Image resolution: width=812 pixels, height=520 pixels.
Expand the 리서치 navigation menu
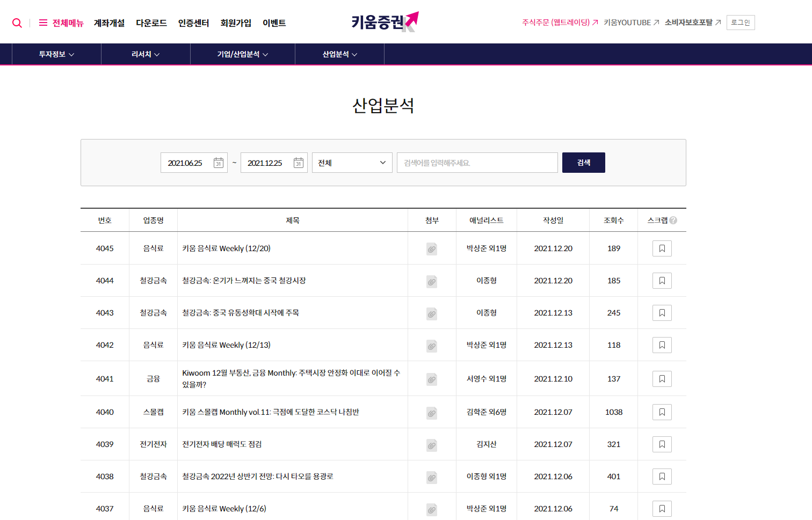(x=146, y=54)
